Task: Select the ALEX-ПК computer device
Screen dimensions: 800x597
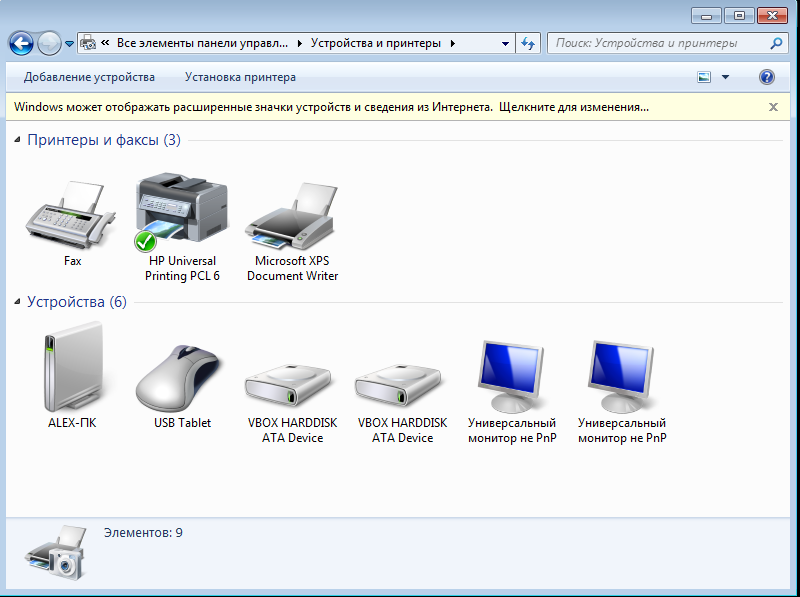Action: coord(72,370)
